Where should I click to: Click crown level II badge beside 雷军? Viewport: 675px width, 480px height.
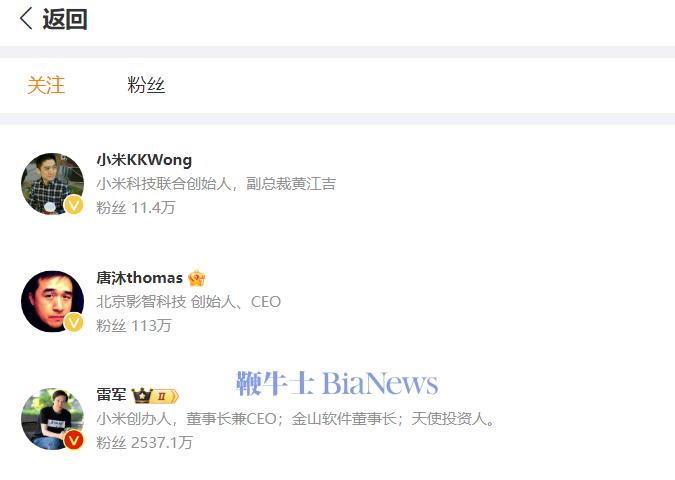pyautogui.click(x=155, y=396)
